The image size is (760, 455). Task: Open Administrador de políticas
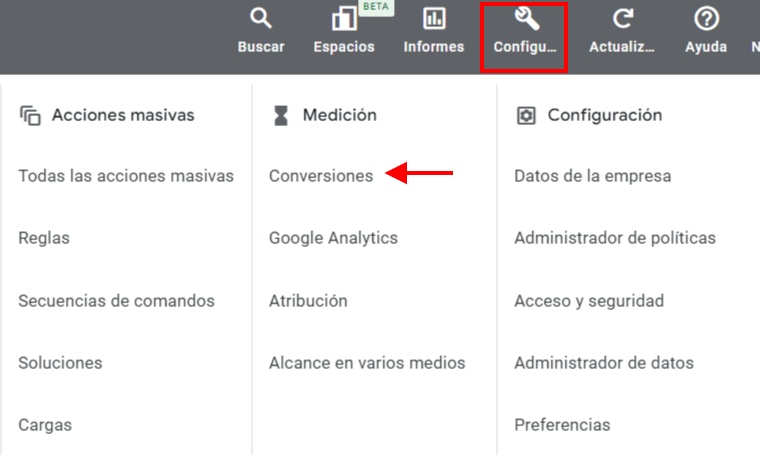click(x=615, y=238)
